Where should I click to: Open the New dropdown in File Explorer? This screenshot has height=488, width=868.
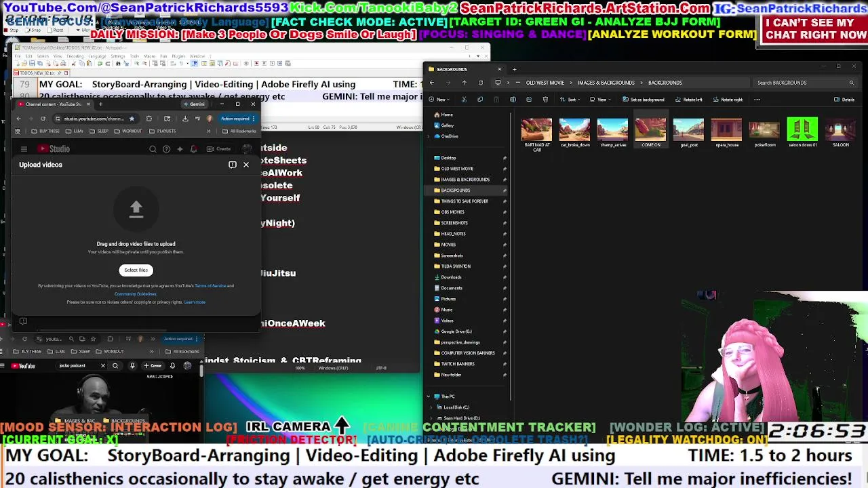tap(439, 100)
